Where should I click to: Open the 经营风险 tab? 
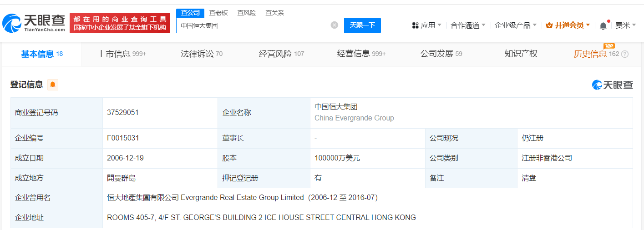pos(281,54)
